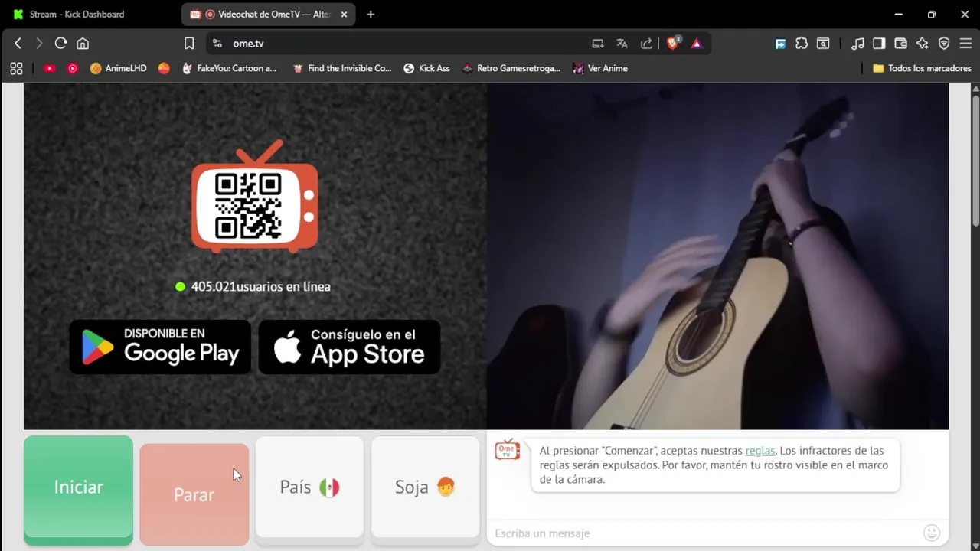The image size is (980, 551).
Task: Open Leo AI sparkle icon
Action: pyautogui.click(x=923, y=44)
